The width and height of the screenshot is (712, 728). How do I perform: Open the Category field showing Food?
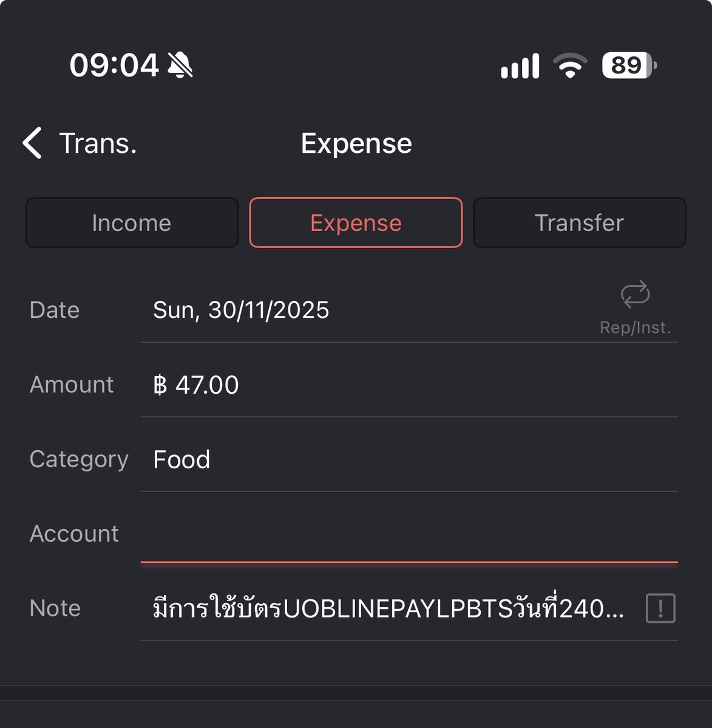409,459
